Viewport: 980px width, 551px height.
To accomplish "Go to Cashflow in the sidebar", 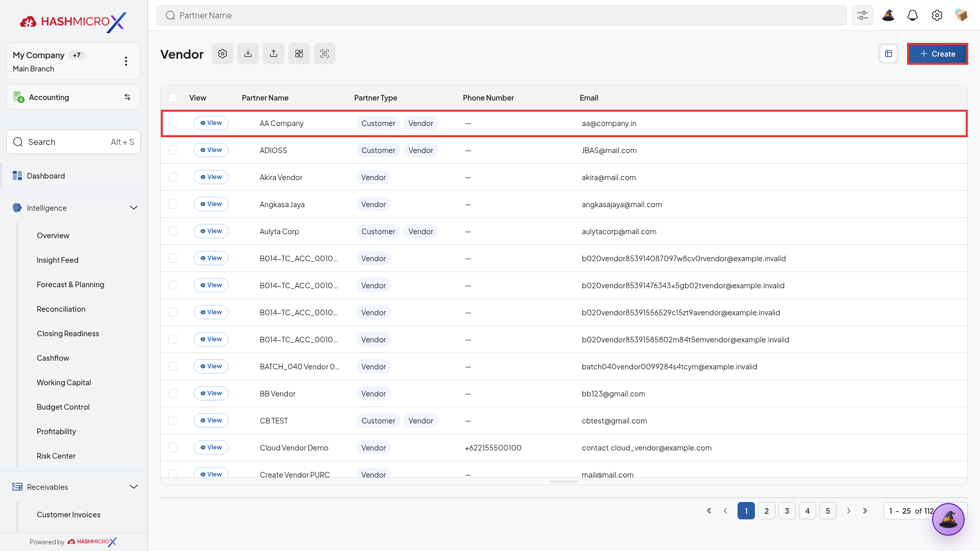I will pyautogui.click(x=53, y=358).
